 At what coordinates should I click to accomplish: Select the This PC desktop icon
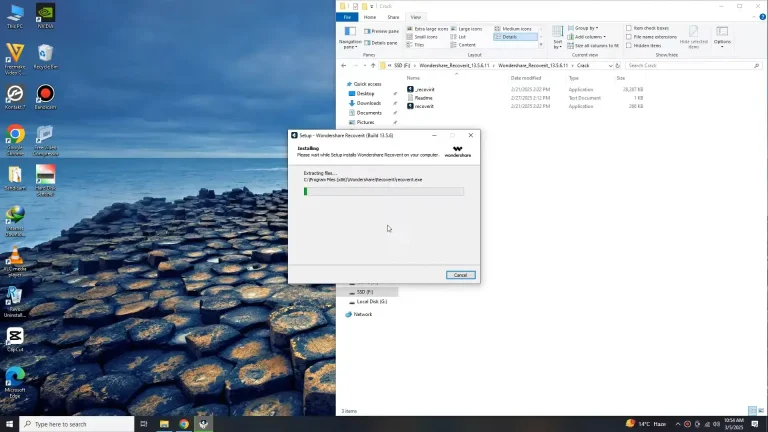15,16
